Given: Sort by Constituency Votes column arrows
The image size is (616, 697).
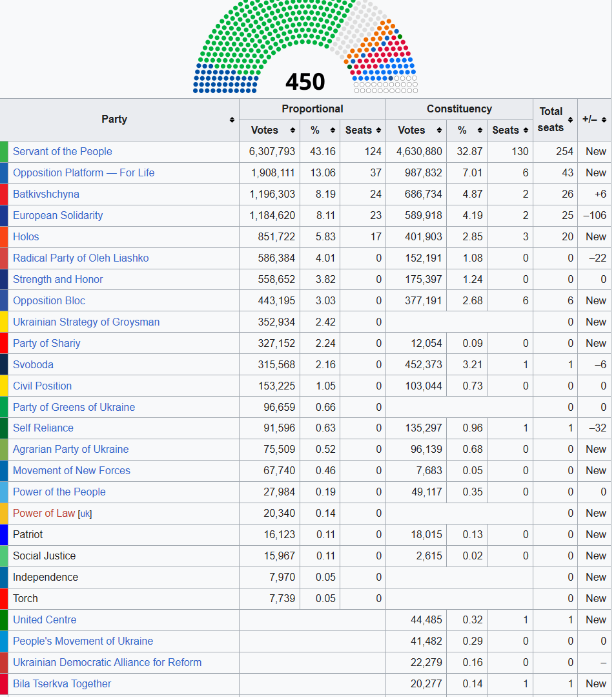Looking at the screenshot, I should pyautogui.click(x=439, y=130).
